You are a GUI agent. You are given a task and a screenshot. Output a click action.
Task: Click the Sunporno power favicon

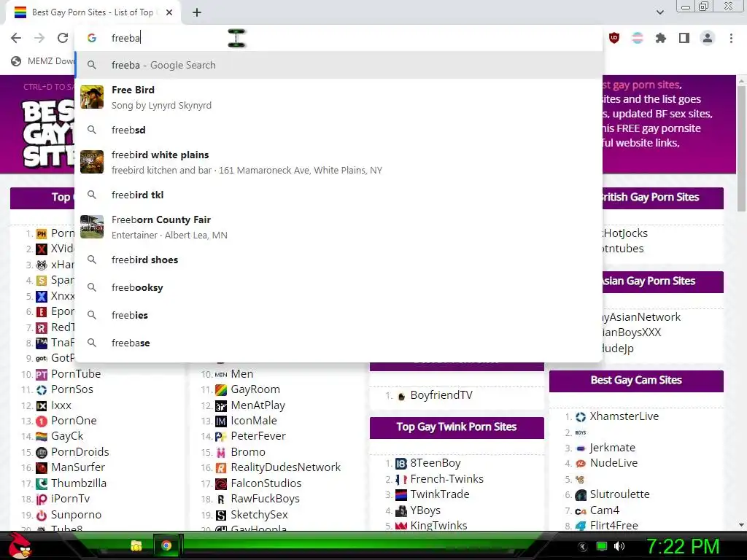point(42,516)
